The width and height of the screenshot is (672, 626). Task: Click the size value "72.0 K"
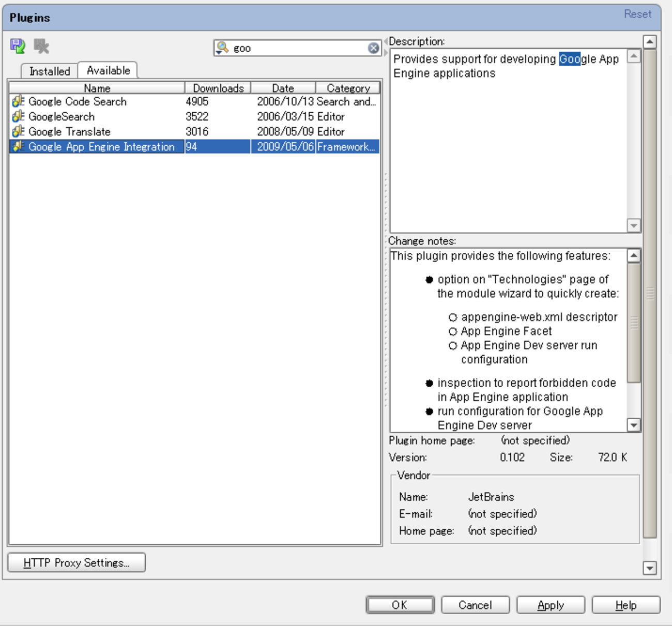[x=613, y=457]
